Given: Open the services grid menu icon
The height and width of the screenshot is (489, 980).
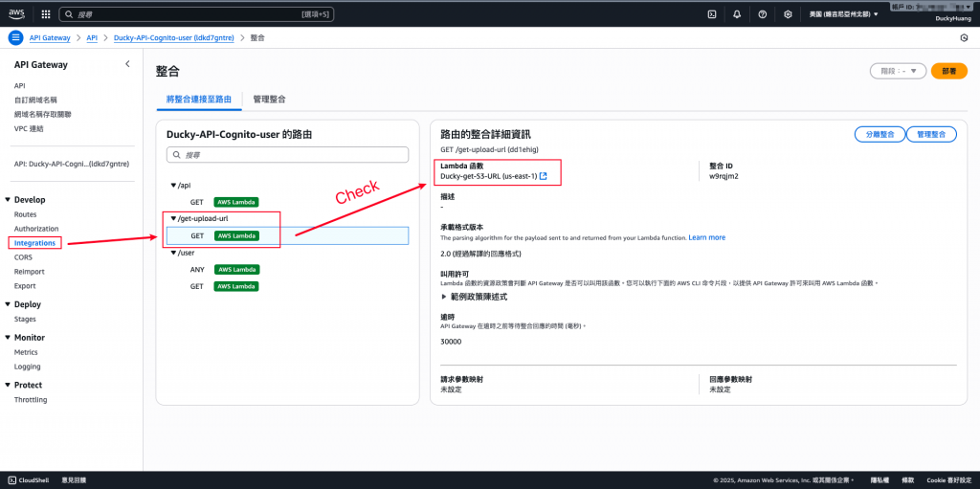Looking at the screenshot, I should point(46,13).
